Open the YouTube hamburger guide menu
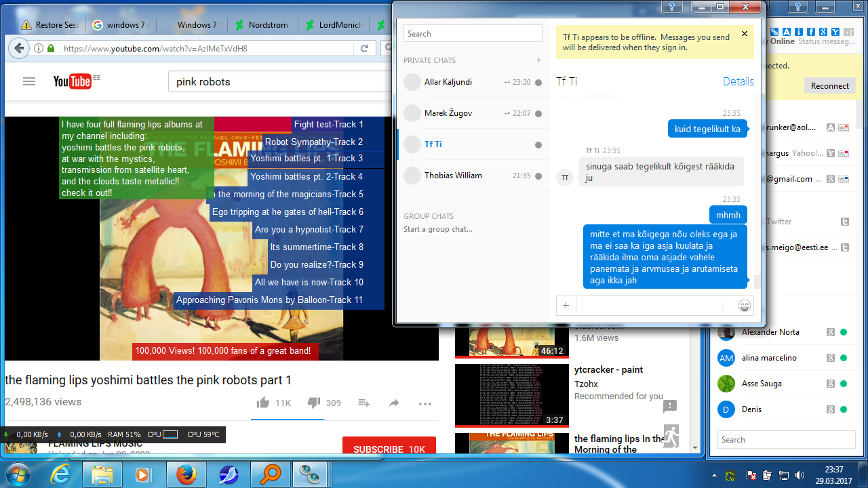 [x=28, y=81]
